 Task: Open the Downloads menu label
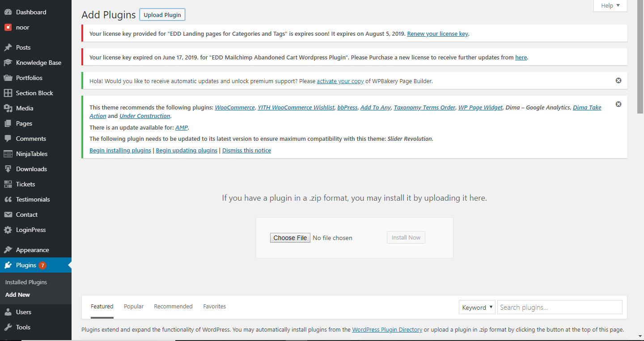(x=31, y=169)
